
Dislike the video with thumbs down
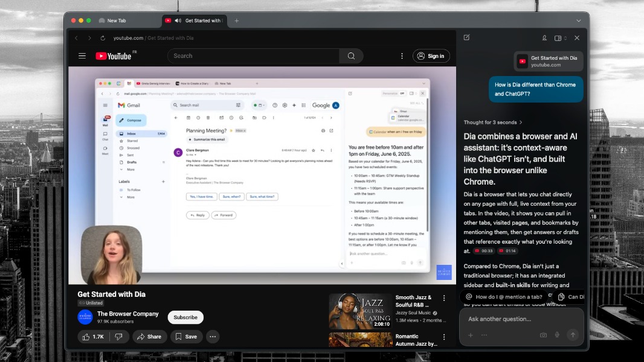point(119,337)
